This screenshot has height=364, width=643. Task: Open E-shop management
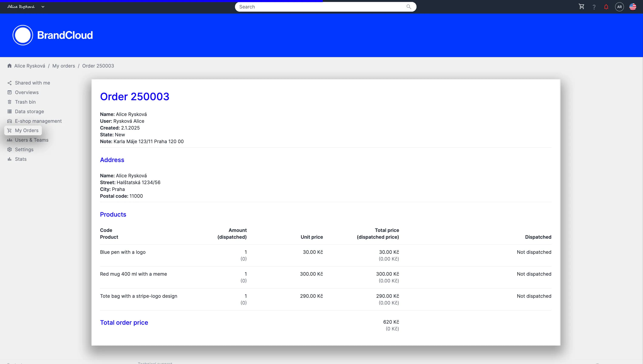[x=38, y=121]
